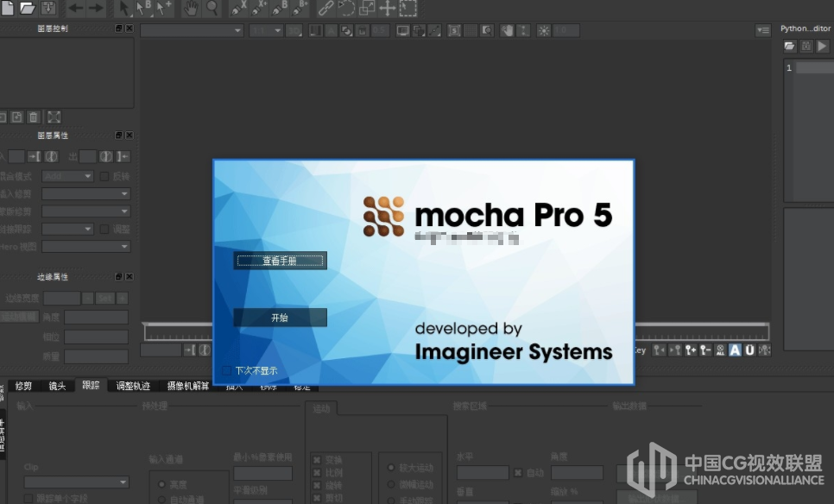Toggle the 反转 invert checkbox
The height and width of the screenshot is (504, 834).
[104, 176]
